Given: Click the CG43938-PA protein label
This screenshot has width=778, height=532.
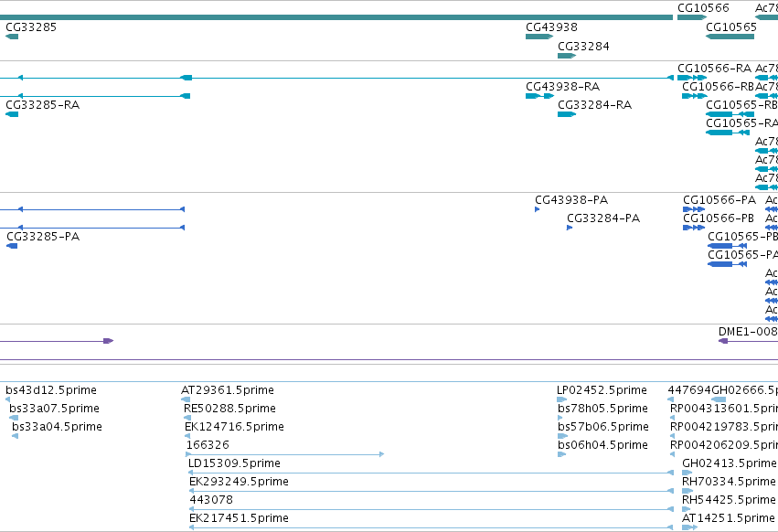Looking at the screenshot, I should point(571,200).
